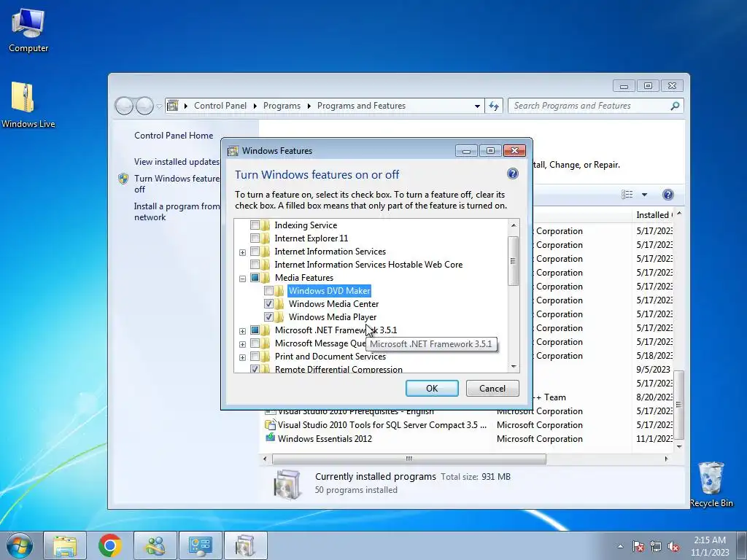747x560 pixels.
Task: Check Internet Information Services Hostable Web Core
Action: tap(255, 264)
